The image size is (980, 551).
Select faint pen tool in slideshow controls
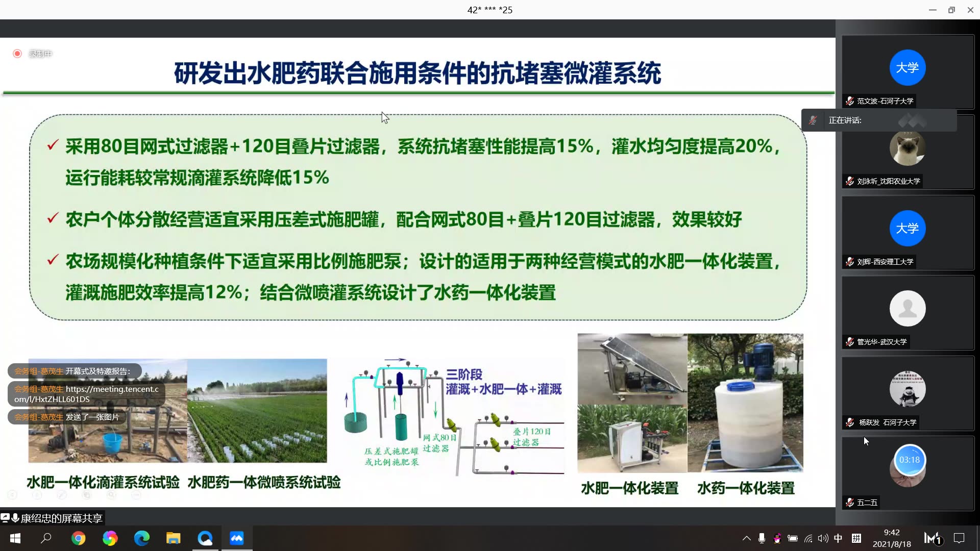pos(62,495)
